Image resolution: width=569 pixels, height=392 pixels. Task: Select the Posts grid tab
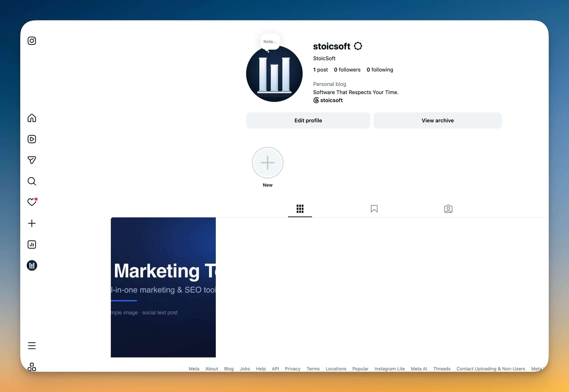pyautogui.click(x=300, y=209)
